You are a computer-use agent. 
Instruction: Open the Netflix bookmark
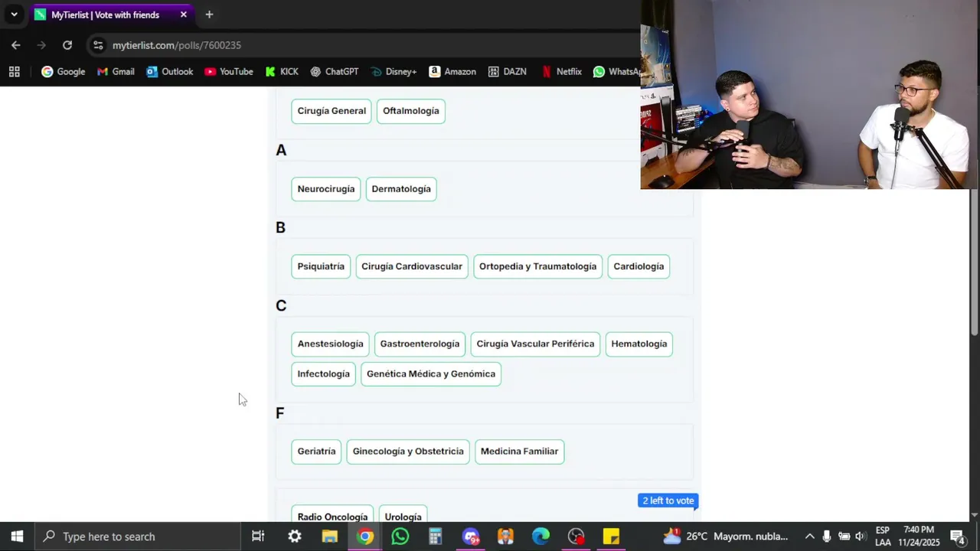561,71
